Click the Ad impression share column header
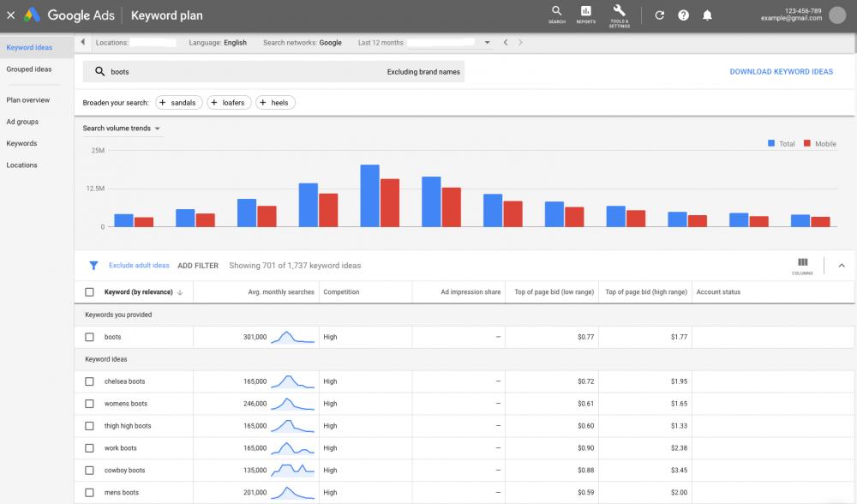The width and height of the screenshot is (857, 504). click(470, 292)
